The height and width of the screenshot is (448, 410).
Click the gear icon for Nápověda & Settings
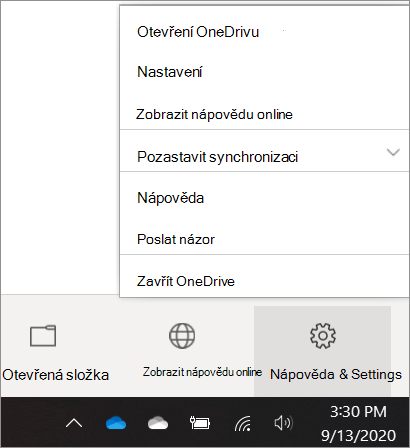323,336
